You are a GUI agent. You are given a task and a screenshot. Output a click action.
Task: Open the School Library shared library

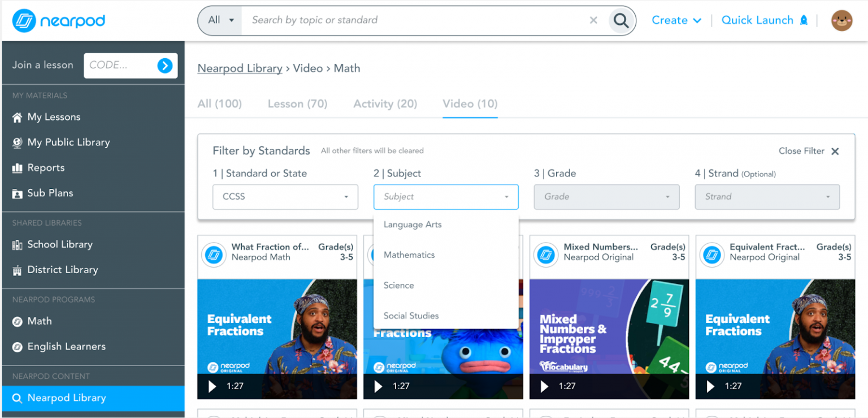point(60,244)
